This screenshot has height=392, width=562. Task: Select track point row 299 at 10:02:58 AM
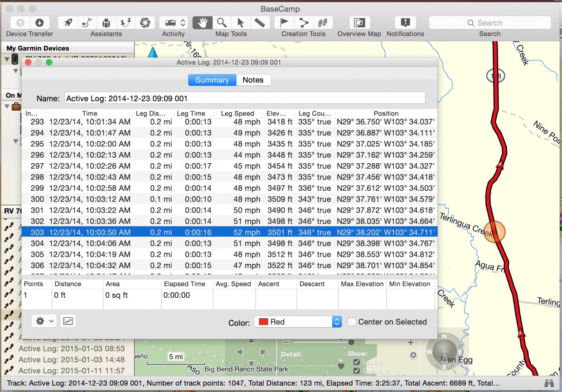[x=229, y=188]
